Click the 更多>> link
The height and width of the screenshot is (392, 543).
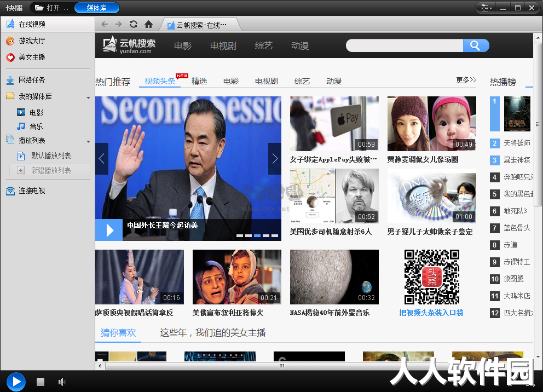coord(466,80)
